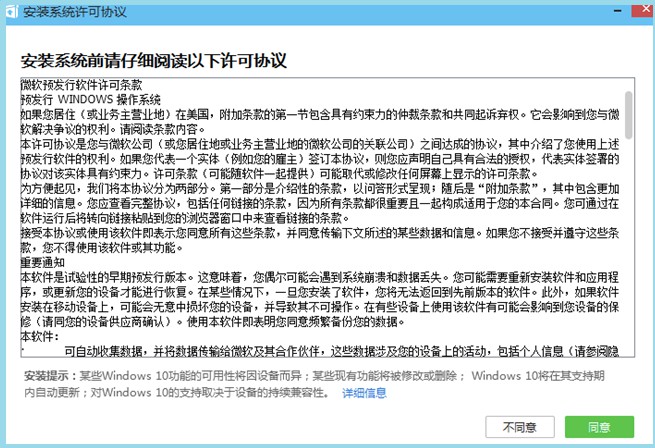Viewport: 655px width, 448px height.
Task: Click the line 微软预发行软件许可条款
Action: [81, 85]
